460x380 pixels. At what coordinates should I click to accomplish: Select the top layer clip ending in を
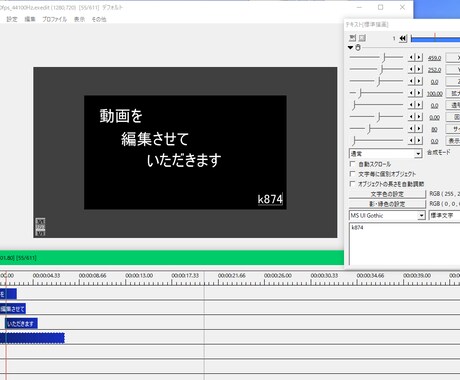click(8, 294)
